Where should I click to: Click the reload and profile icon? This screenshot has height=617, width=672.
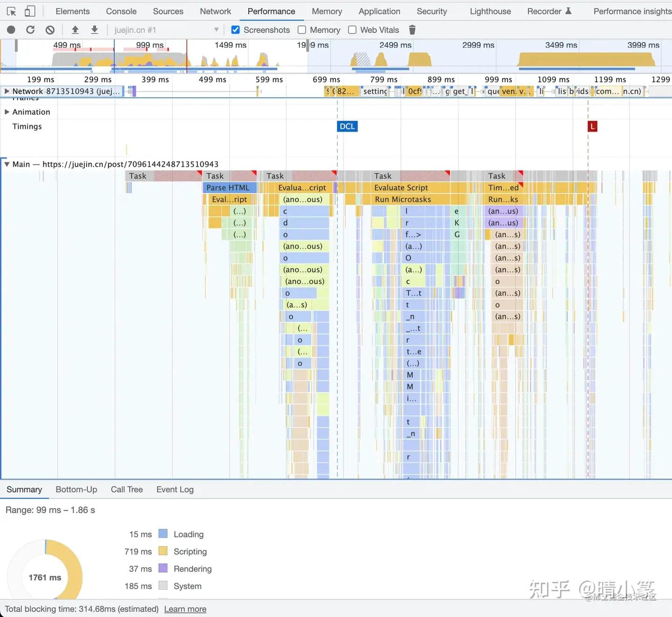(30, 30)
